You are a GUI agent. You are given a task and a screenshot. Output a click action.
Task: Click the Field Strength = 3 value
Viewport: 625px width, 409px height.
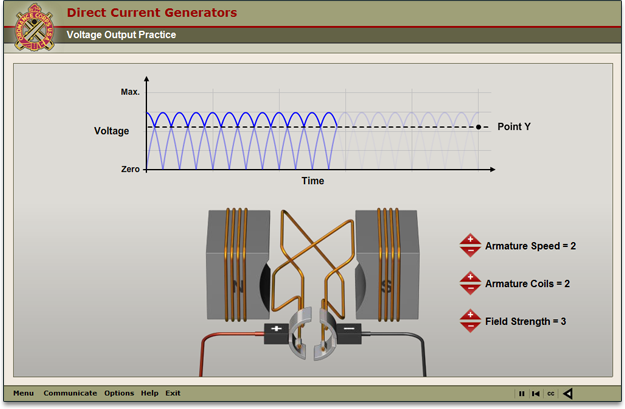(x=525, y=321)
